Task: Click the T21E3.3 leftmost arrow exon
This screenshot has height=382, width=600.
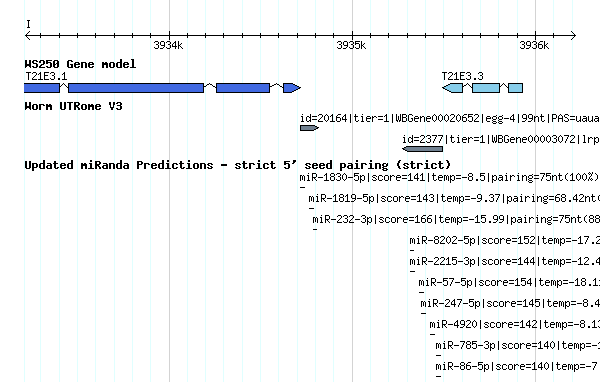Action: click(x=452, y=88)
